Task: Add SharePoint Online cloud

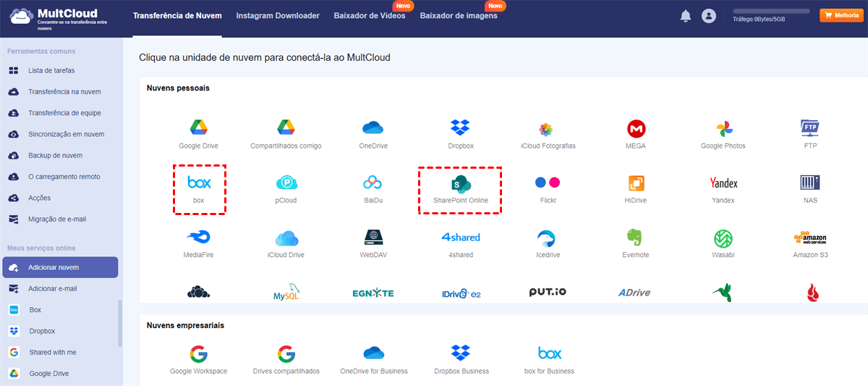Action: [x=461, y=182]
